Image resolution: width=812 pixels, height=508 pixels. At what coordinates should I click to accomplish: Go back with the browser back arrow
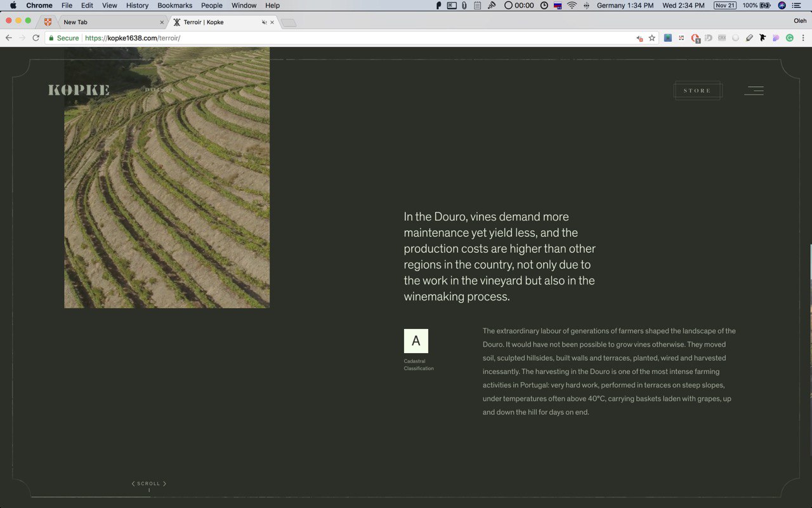click(8, 38)
